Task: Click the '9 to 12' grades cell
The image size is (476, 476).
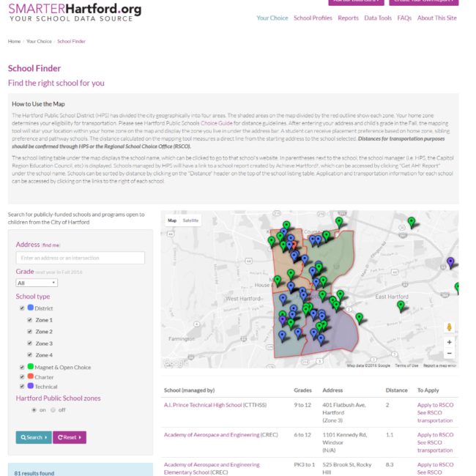Action: (x=302, y=405)
